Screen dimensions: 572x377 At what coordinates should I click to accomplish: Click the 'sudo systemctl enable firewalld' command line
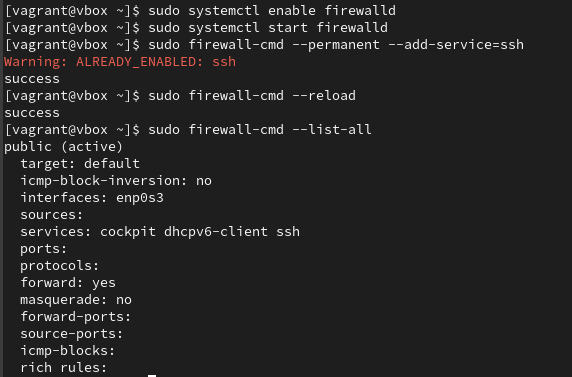click(272, 10)
